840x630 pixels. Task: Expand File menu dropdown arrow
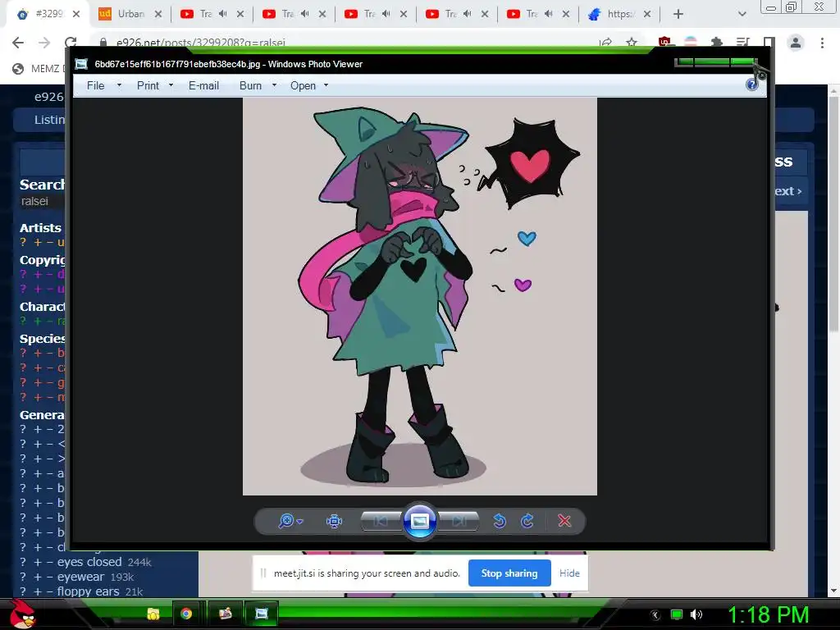119,85
